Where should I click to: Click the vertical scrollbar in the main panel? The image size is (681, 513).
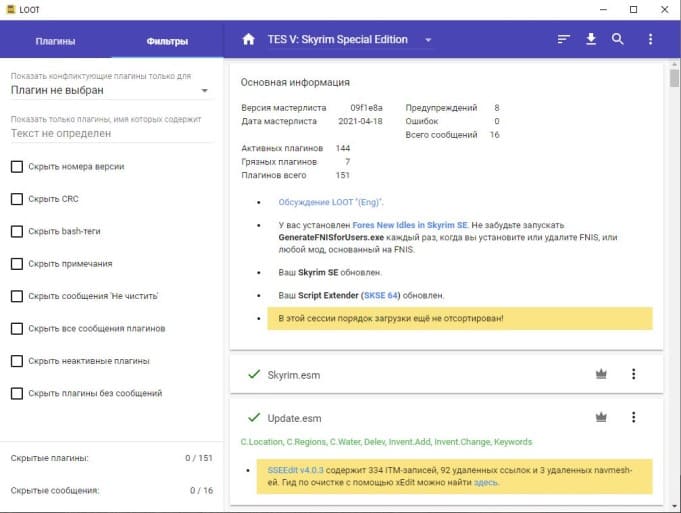click(x=675, y=200)
